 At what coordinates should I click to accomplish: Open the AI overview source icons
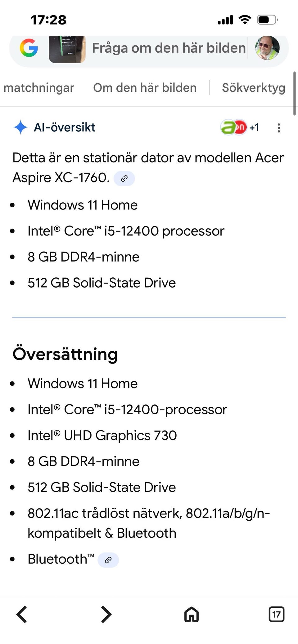coord(233,127)
